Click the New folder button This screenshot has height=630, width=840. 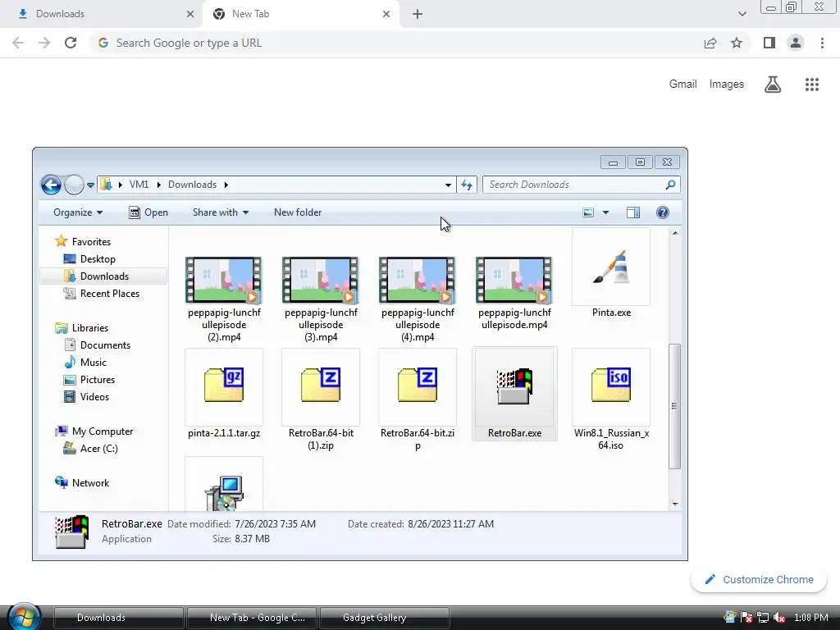(298, 212)
